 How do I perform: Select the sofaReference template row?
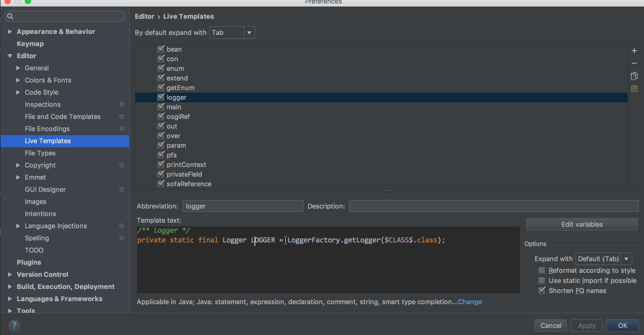382,184
